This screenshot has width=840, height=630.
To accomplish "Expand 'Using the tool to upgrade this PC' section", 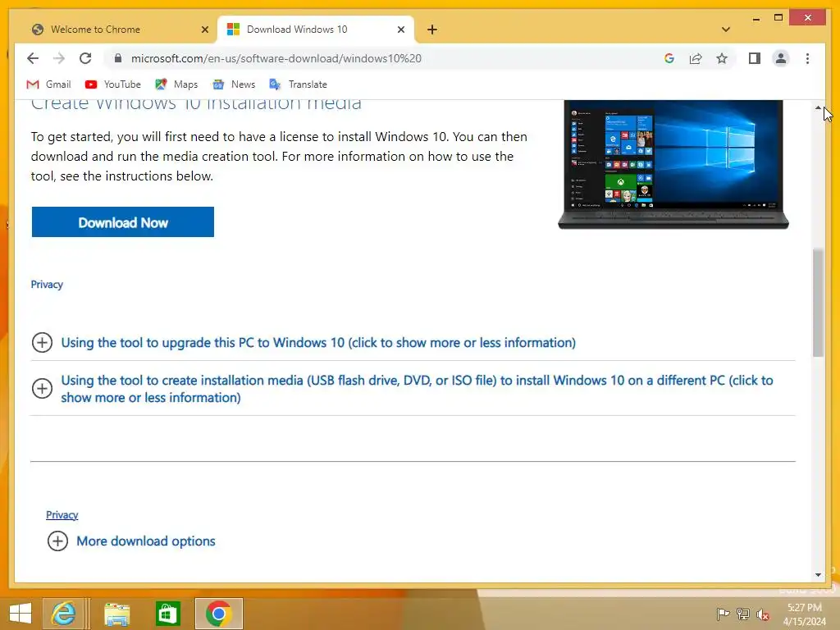I will coord(304,342).
